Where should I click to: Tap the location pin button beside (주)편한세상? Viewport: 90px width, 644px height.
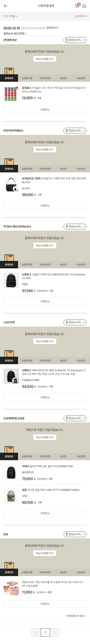tap(75, 40)
